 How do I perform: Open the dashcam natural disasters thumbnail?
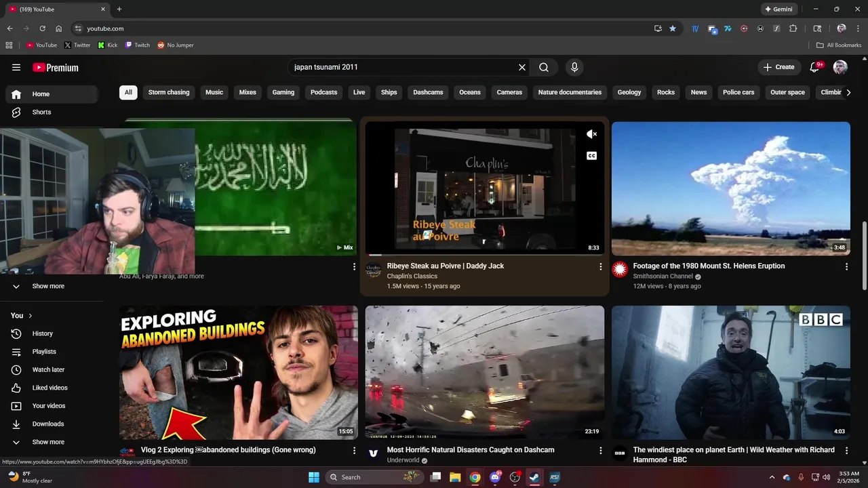(x=485, y=372)
